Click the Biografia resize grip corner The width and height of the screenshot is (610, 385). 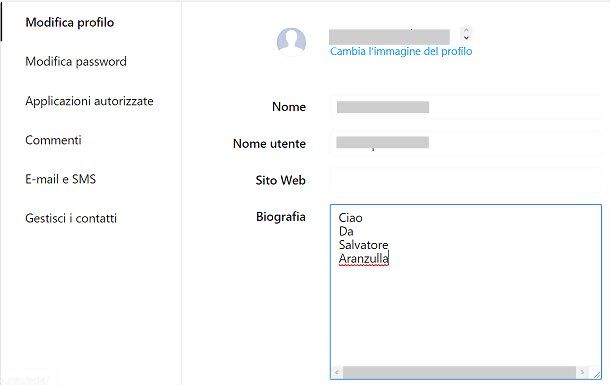coord(596,374)
